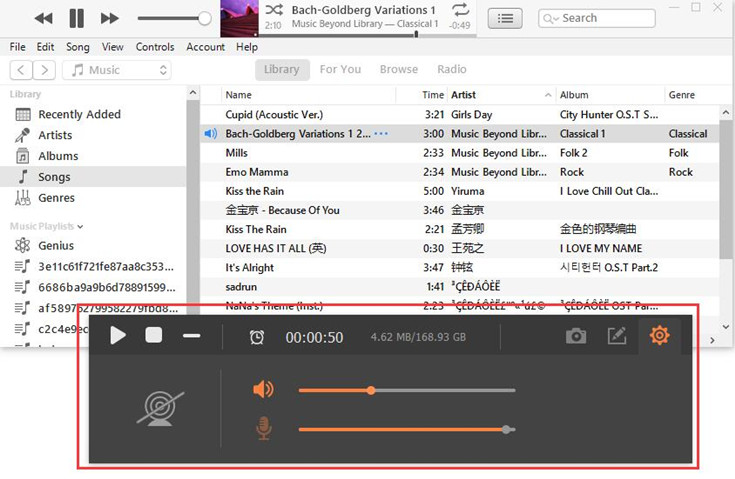Open the View menu
The width and height of the screenshot is (735, 479).
112,47
